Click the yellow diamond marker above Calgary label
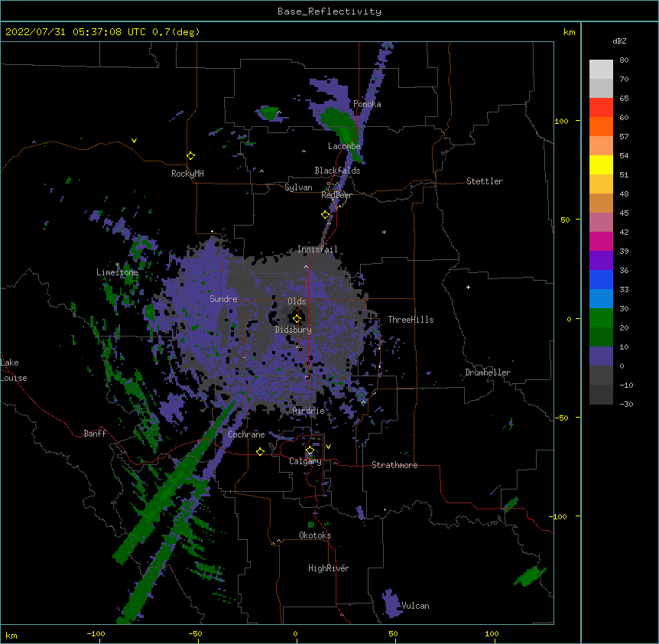 coord(310,450)
